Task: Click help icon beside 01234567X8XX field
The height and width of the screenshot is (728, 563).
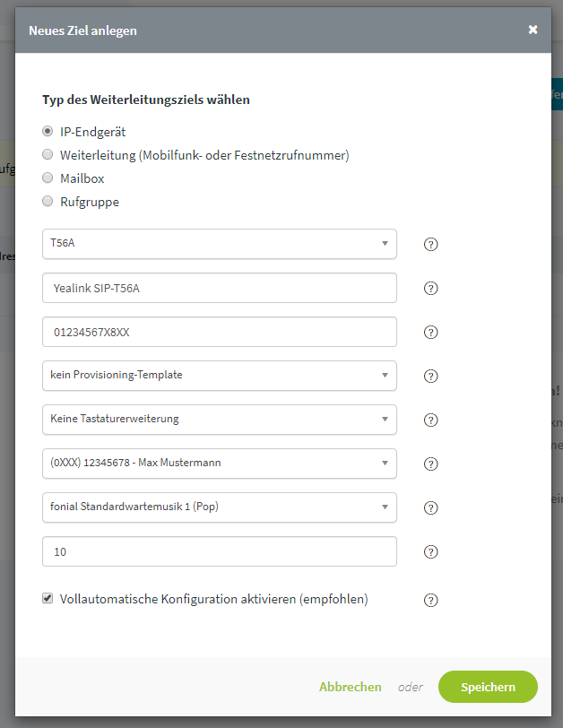Action: [x=430, y=333]
